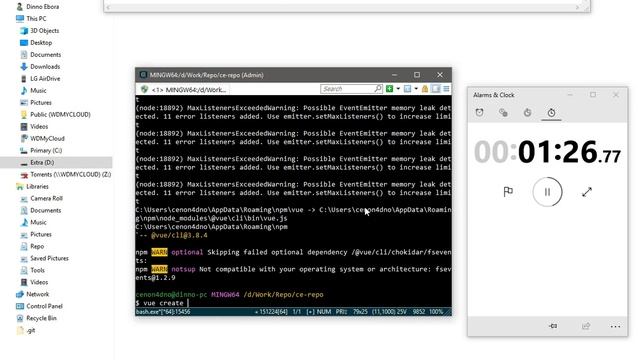Click the terminal window title bar icon
Image resolution: width=640 pixels, height=360 pixels.
point(143,75)
